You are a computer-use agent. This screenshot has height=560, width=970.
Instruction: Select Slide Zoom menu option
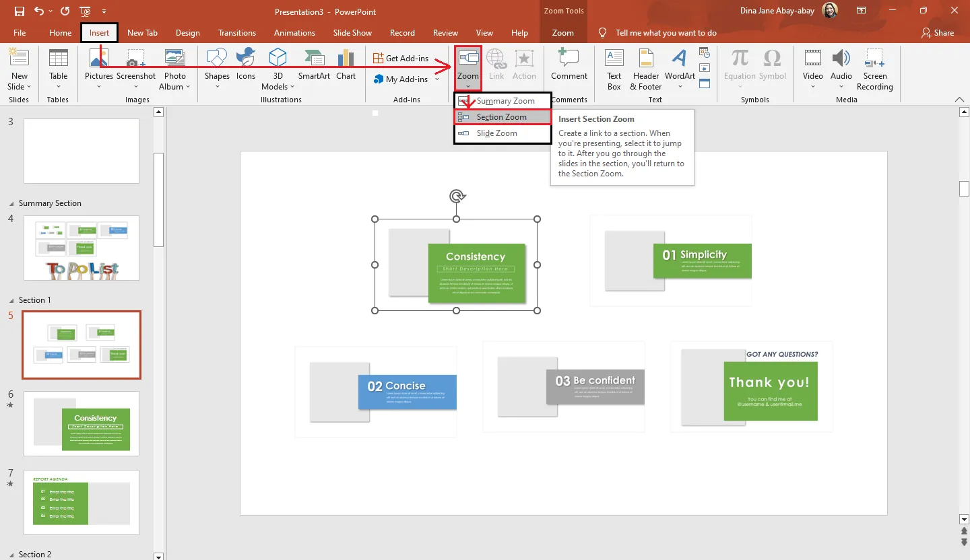(497, 133)
